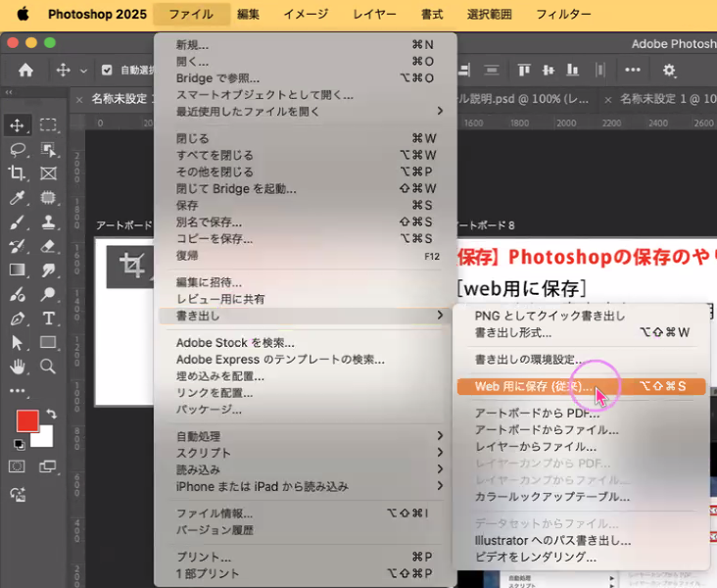Expand 最近使用したファイルを開く submenu
The width and height of the screenshot is (717, 588).
[304, 111]
